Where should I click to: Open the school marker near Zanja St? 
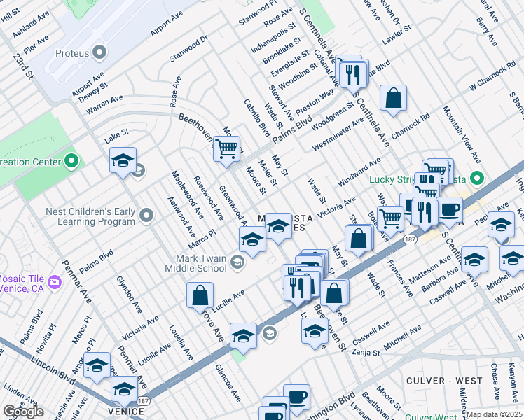point(315,331)
